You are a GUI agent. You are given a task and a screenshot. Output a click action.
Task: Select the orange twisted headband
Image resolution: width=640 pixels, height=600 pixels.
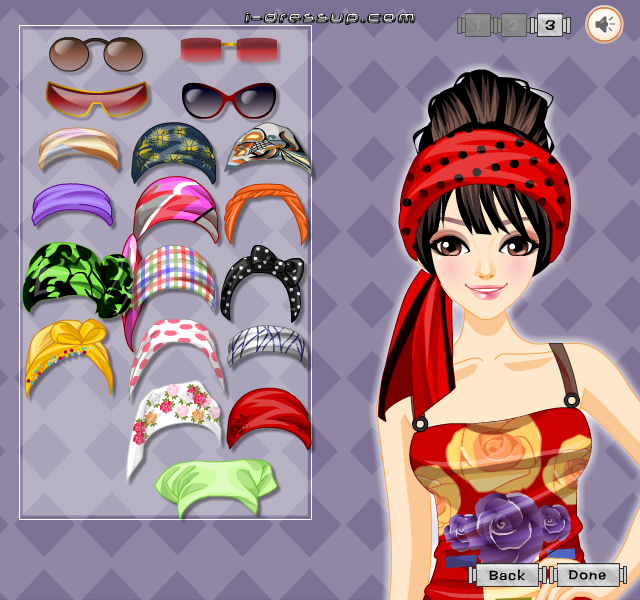(266, 213)
